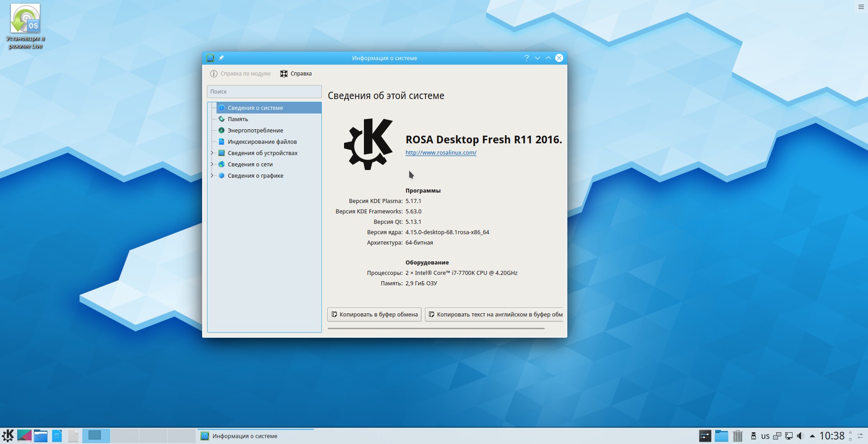Select 'Сведения о графике' item
The image size is (868, 444).
pyautogui.click(x=269, y=175)
